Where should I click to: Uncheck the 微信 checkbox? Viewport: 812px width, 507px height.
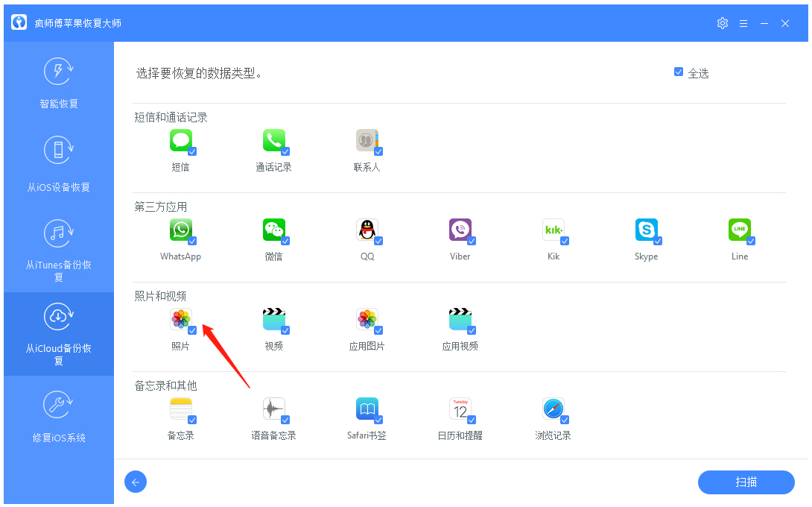(285, 241)
